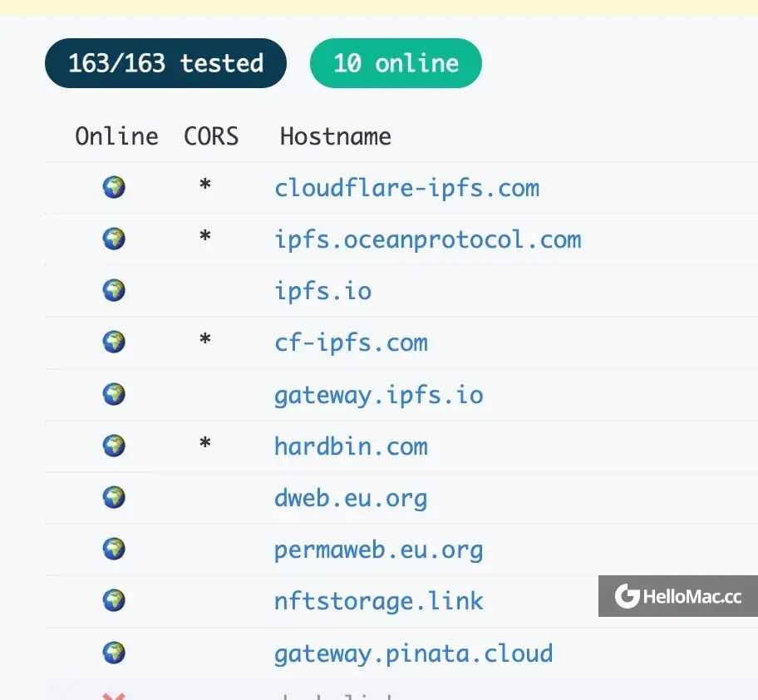Click the Hostname column header

(336, 136)
